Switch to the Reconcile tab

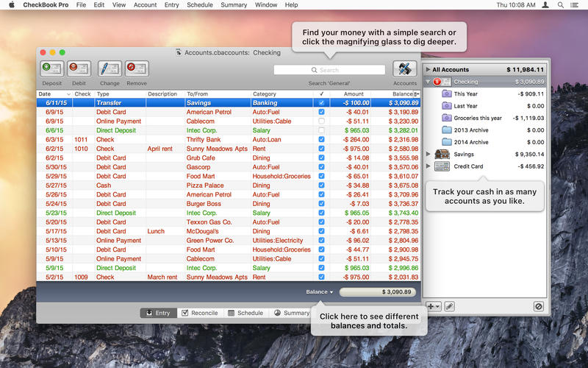pyautogui.click(x=198, y=313)
